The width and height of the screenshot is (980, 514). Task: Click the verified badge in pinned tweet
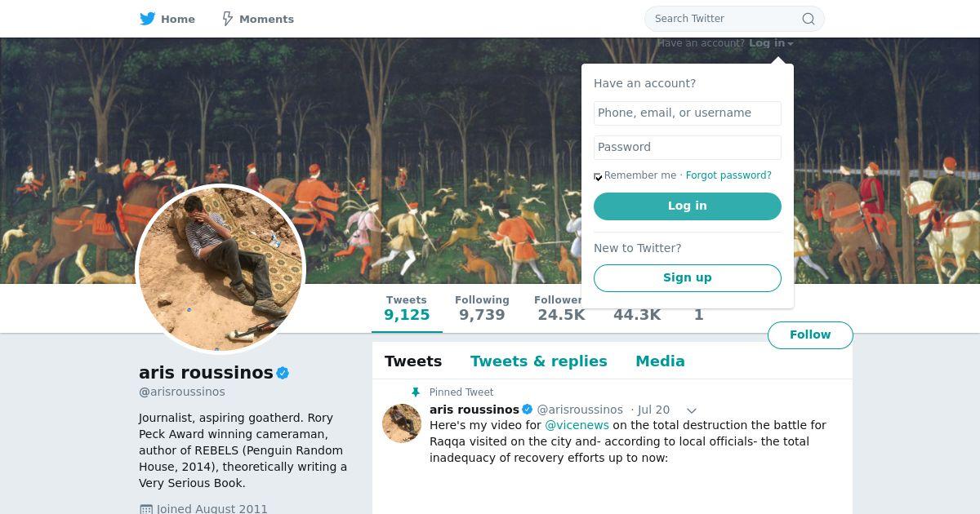coord(528,410)
